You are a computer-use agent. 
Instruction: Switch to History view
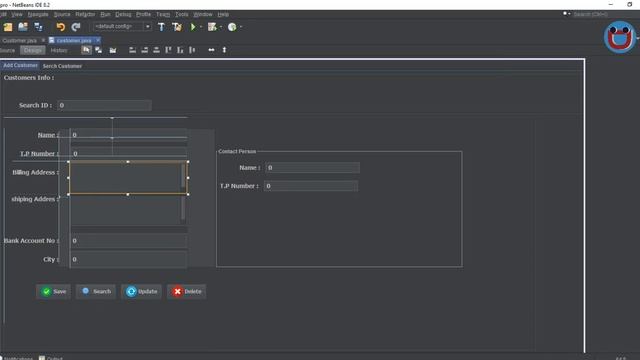tap(59, 50)
